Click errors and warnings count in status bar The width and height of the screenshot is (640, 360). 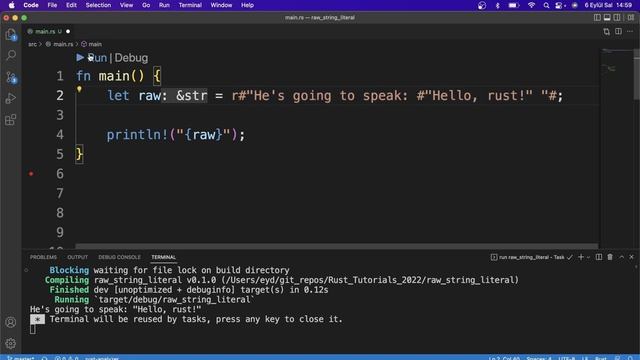tap(67, 358)
